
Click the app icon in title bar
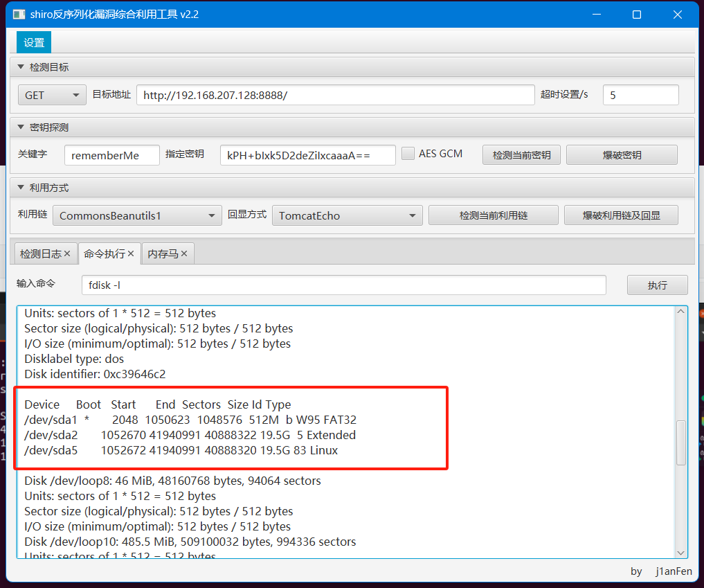pyautogui.click(x=19, y=15)
